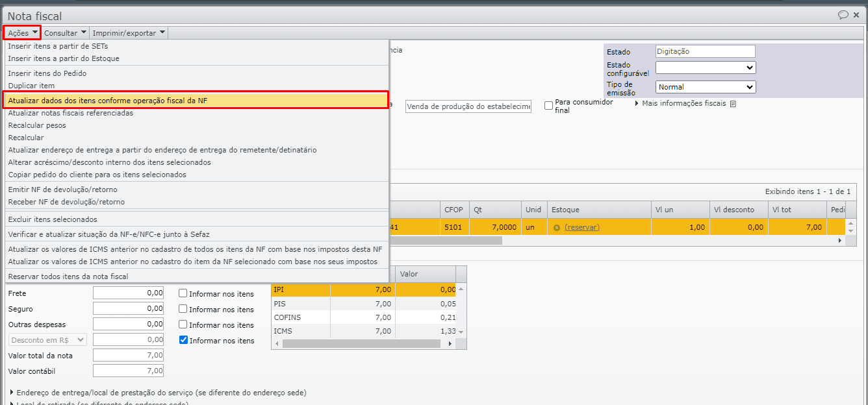Select the ICMS tax row
Image resolution: width=868 pixels, height=405 pixels.
tap(364, 331)
